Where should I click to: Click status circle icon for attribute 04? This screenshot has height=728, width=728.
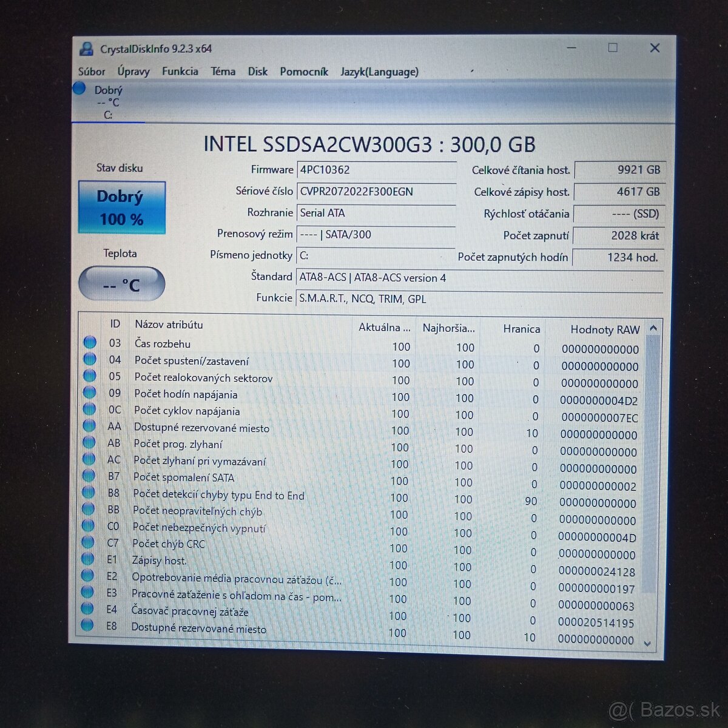pyautogui.click(x=90, y=359)
